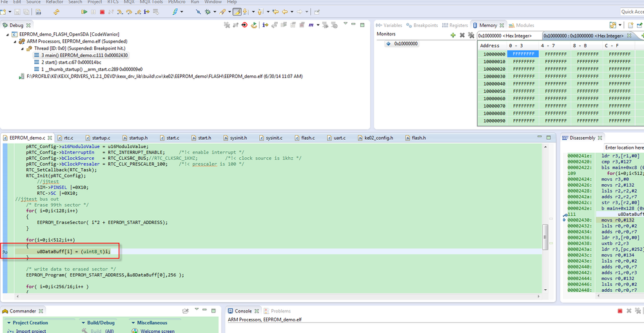Image resolution: width=644 pixels, height=333 pixels.
Task: Switch to the Modules tab
Action: click(522, 26)
